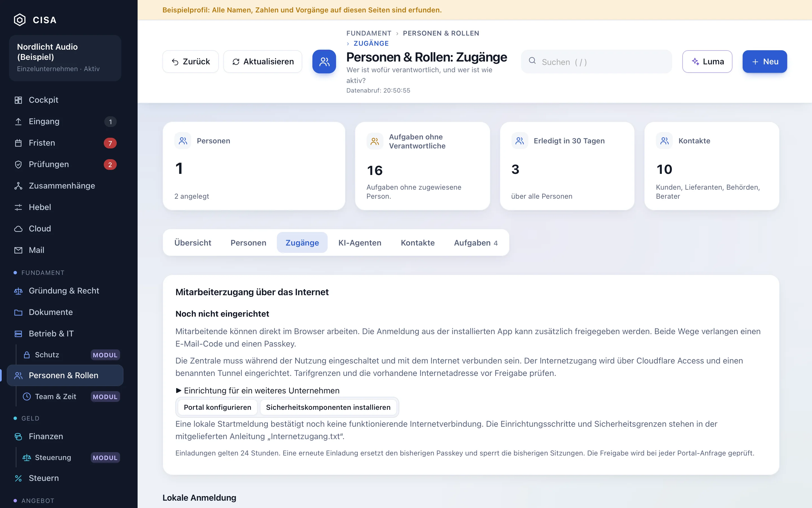Viewport: 812px width, 508px height.
Task: Select the Aufgaben 4 tab
Action: 475,243
